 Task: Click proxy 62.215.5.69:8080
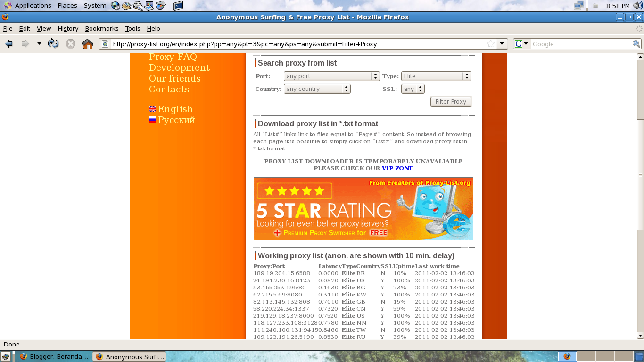[x=278, y=295]
